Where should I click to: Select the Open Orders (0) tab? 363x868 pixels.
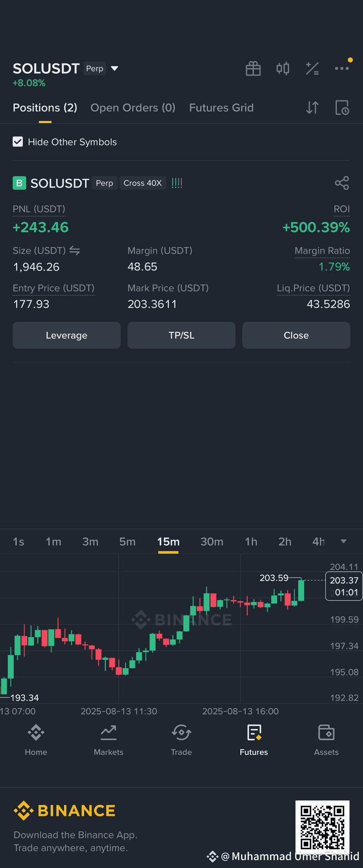point(133,107)
